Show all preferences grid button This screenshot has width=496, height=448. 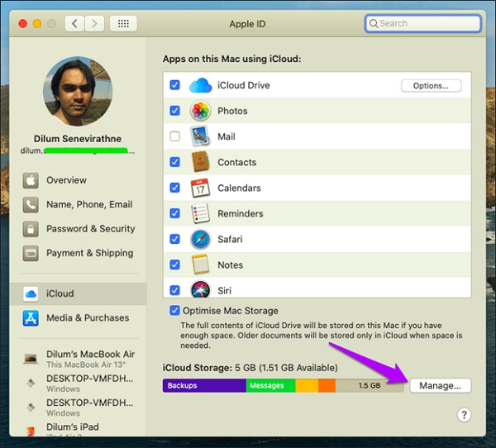(x=123, y=24)
